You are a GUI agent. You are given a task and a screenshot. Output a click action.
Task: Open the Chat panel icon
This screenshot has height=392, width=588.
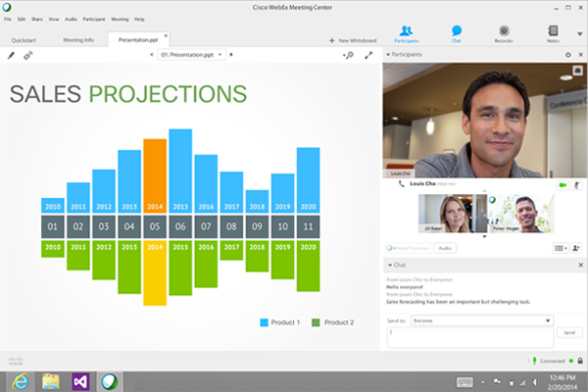click(456, 33)
